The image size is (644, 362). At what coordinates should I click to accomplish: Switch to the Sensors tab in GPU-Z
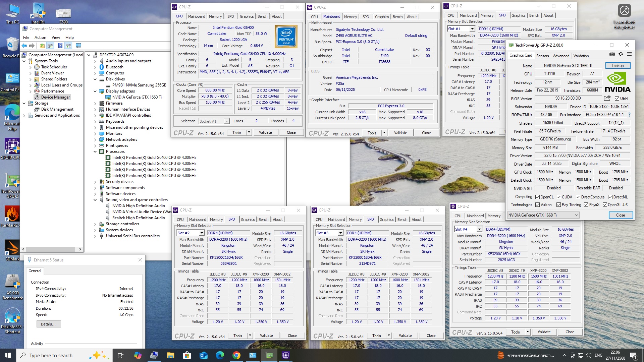(x=542, y=56)
